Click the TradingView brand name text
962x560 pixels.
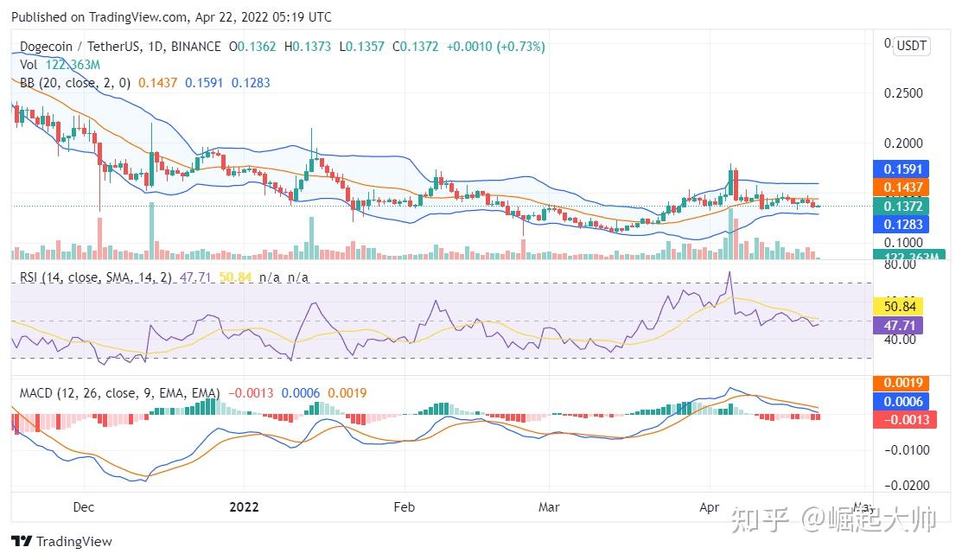(74, 541)
